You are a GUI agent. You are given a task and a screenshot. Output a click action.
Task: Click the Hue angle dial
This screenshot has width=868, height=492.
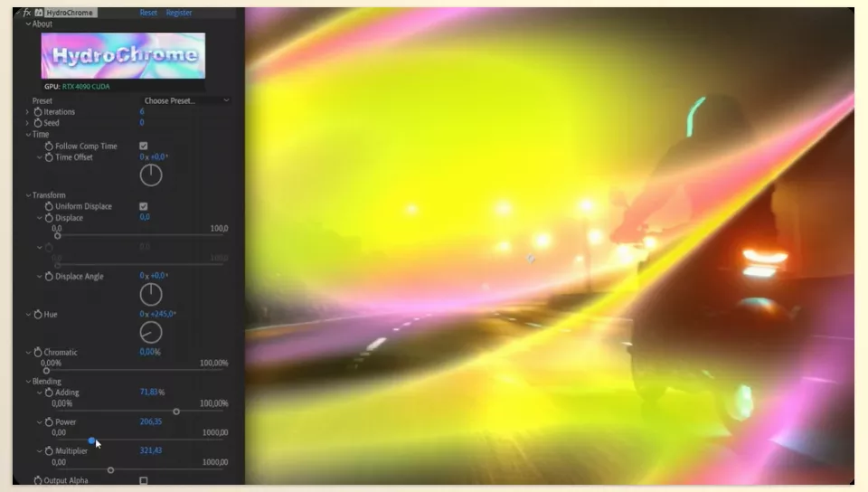pyautogui.click(x=151, y=333)
